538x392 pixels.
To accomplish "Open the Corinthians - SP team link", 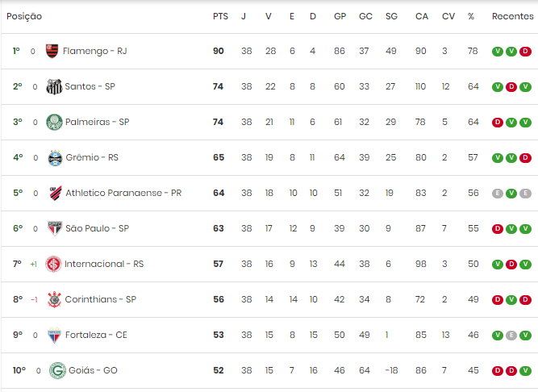I will point(101,299).
